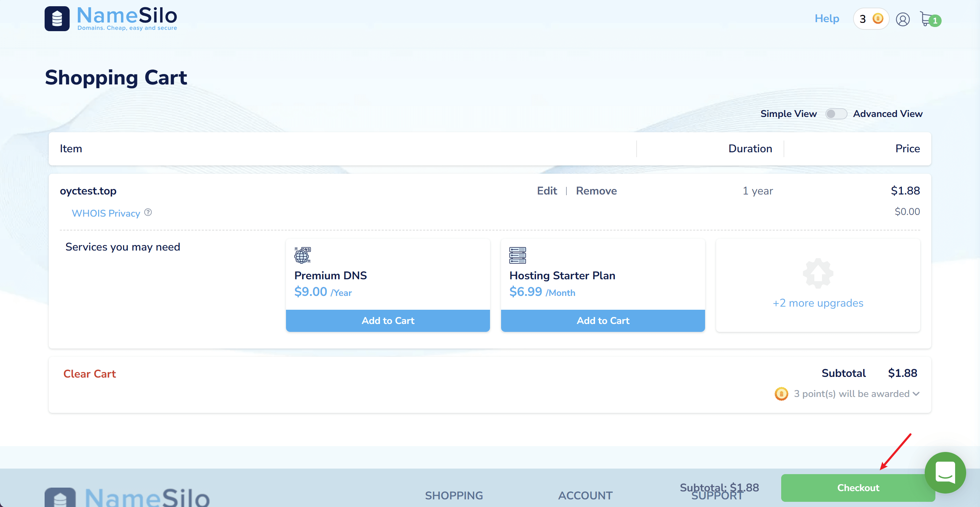Click the WHOIS Privacy help question icon
The height and width of the screenshot is (507, 980).
(x=148, y=212)
